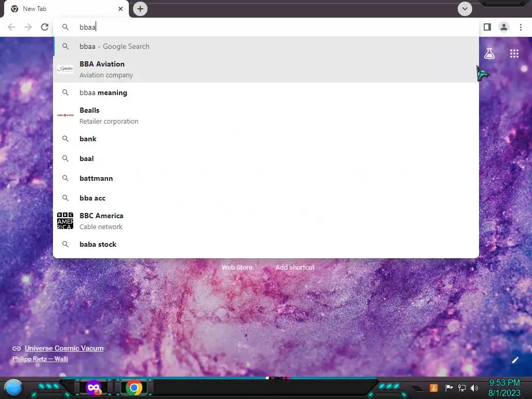This screenshot has height=399, width=532.
Task: Reload the current page
Action: click(x=45, y=27)
